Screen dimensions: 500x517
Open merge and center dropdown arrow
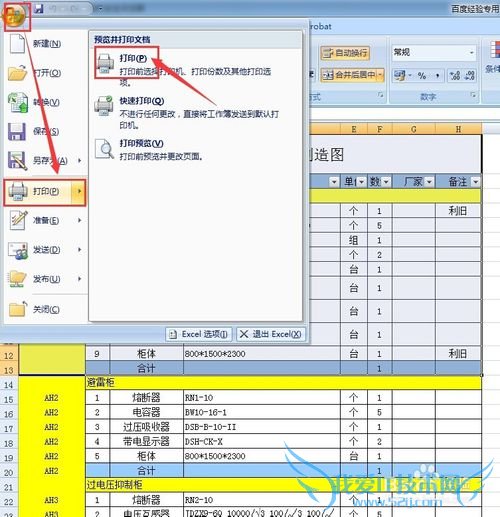coord(380,75)
